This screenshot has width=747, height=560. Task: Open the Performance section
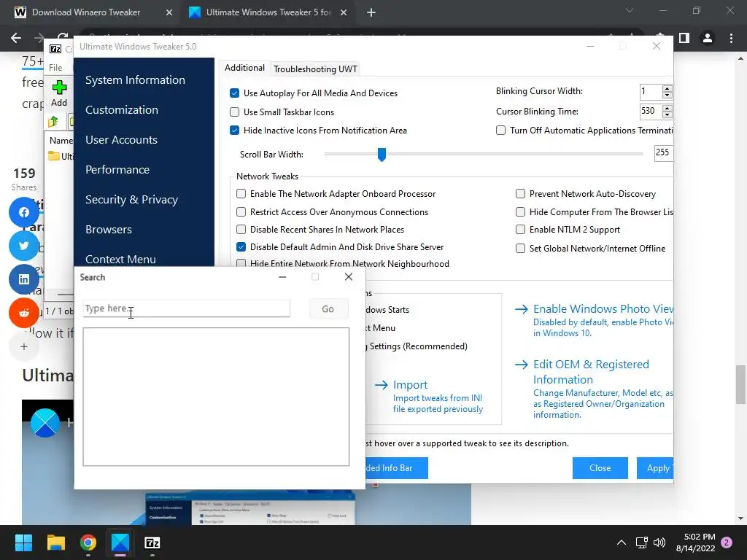(117, 170)
